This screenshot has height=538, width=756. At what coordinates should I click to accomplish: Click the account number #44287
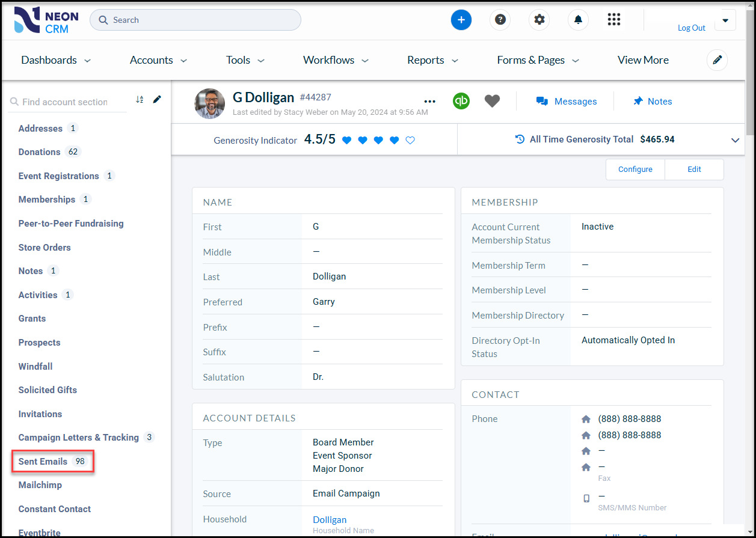coord(316,97)
